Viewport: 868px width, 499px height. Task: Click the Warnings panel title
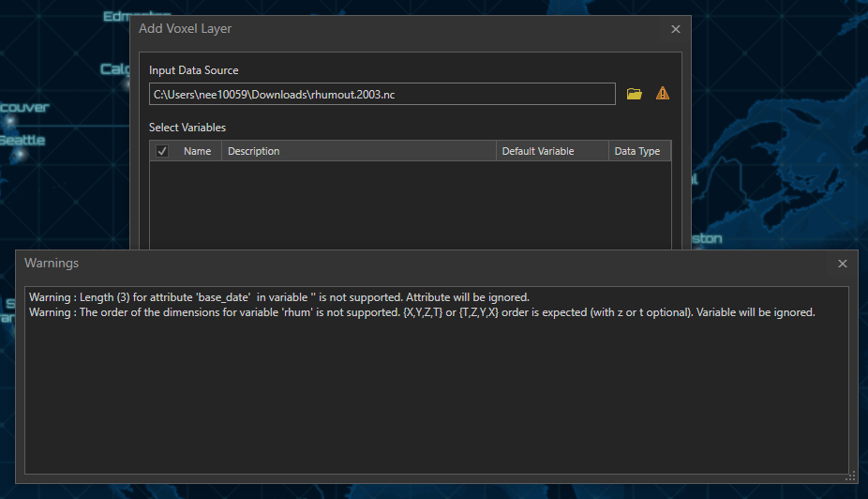click(52, 263)
